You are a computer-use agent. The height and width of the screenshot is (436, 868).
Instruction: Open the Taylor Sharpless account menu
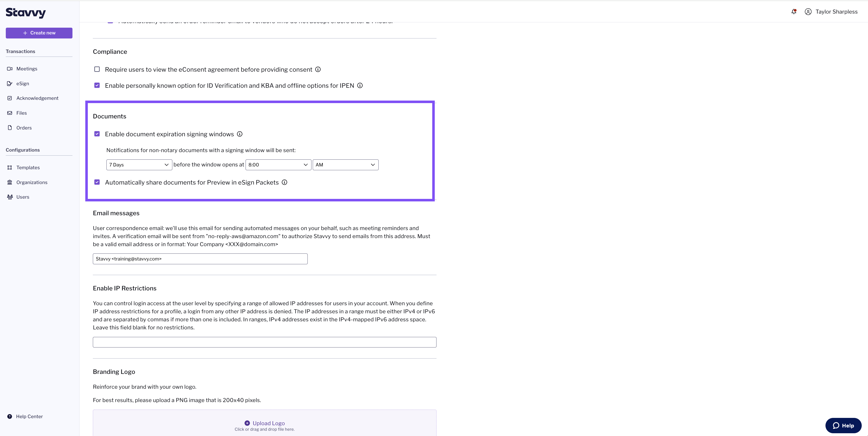point(832,11)
